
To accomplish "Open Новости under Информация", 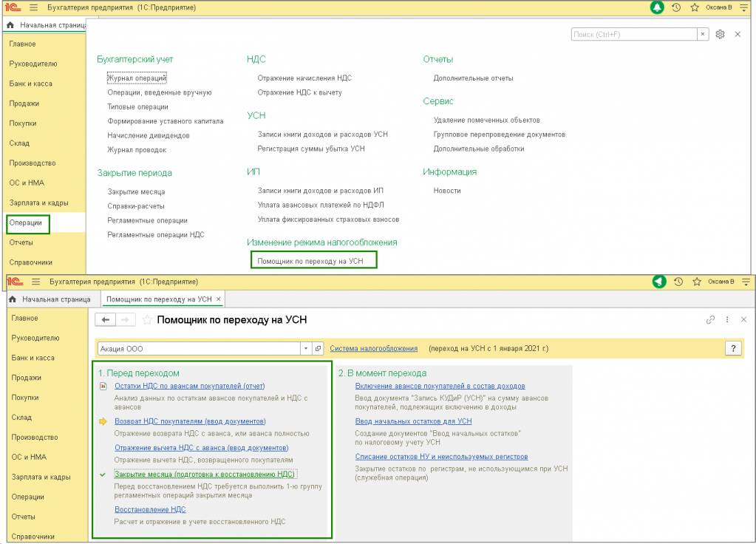I will click(x=447, y=191).
